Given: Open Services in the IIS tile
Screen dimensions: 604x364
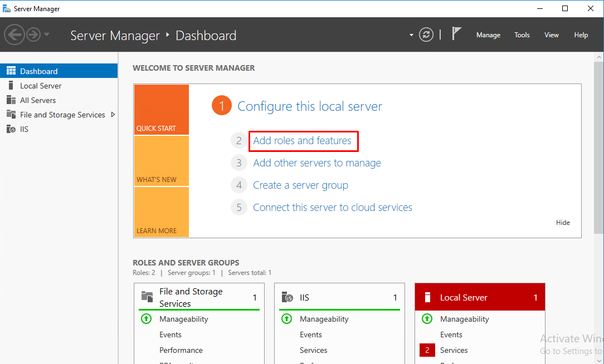Looking at the screenshot, I should [x=314, y=350].
